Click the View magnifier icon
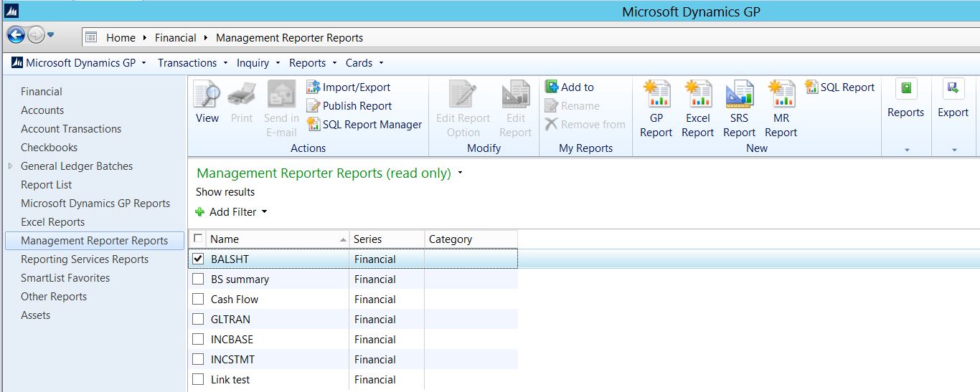Screen dimensions: 980x392 pyautogui.click(x=207, y=94)
